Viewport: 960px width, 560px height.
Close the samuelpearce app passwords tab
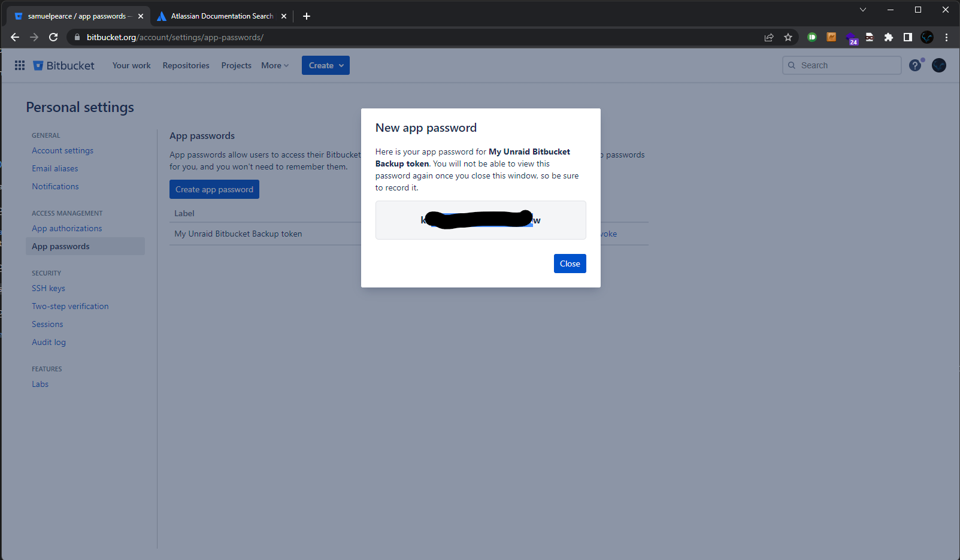point(141,16)
